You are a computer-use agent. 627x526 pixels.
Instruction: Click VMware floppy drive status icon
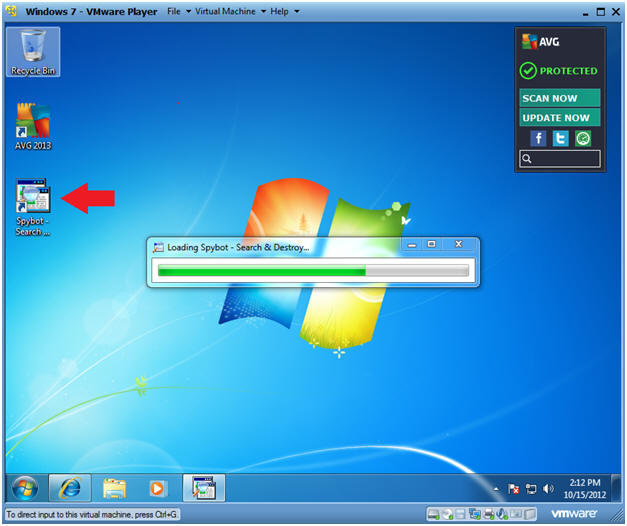coord(460,514)
